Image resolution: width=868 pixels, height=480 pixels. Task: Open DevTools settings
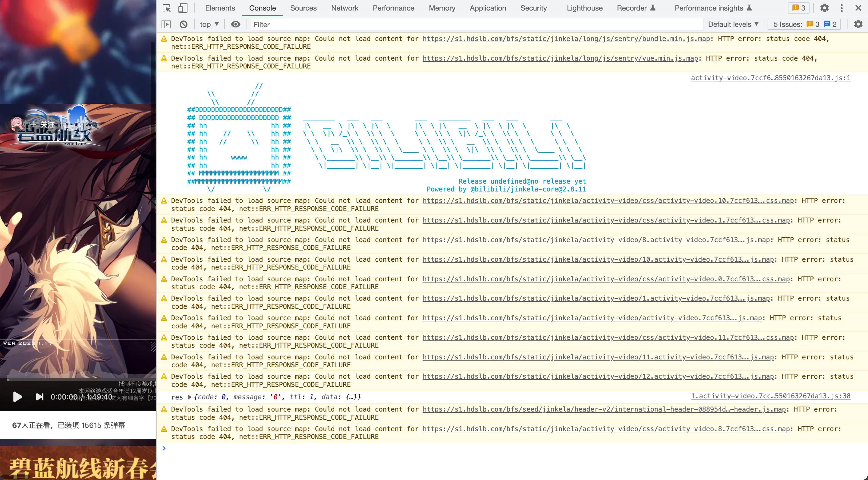click(x=824, y=8)
